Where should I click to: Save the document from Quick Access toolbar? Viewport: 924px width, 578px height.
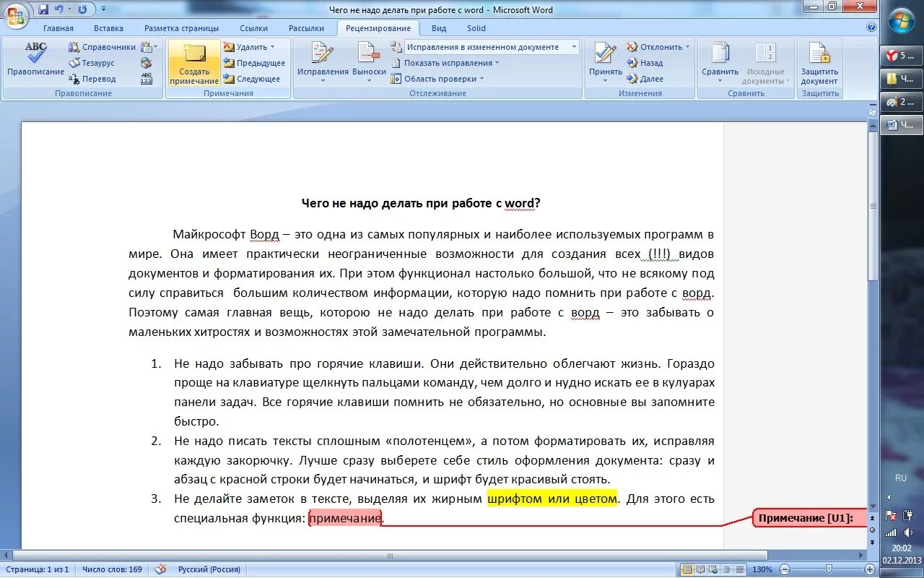coord(43,9)
